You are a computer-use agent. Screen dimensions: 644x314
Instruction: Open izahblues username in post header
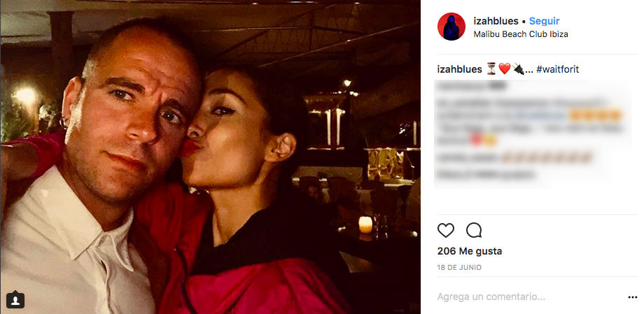point(496,21)
